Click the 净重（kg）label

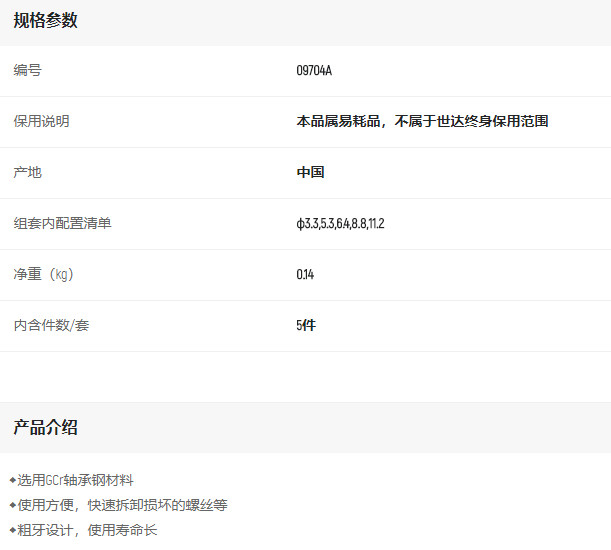point(44,274)
